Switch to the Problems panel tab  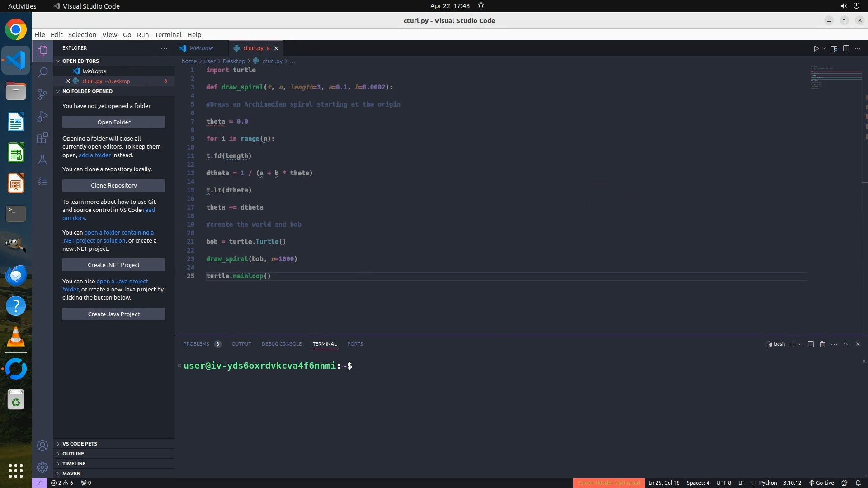pos(196,344)
